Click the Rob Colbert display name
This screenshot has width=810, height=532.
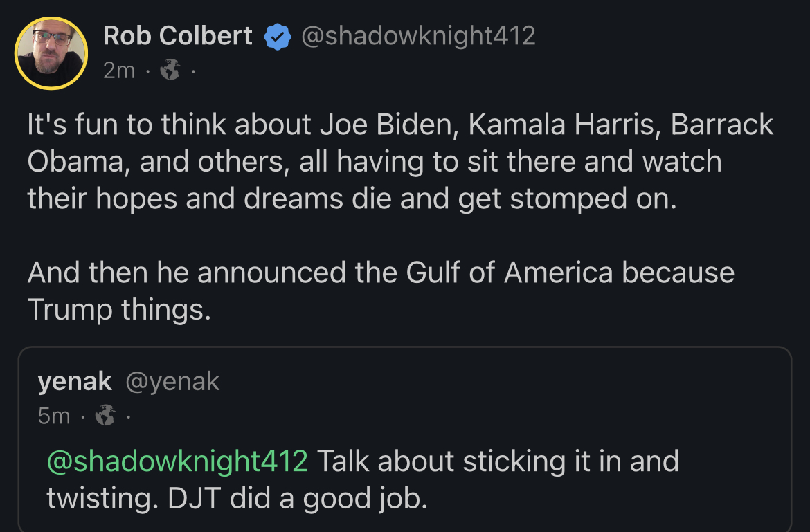[178, 36]
